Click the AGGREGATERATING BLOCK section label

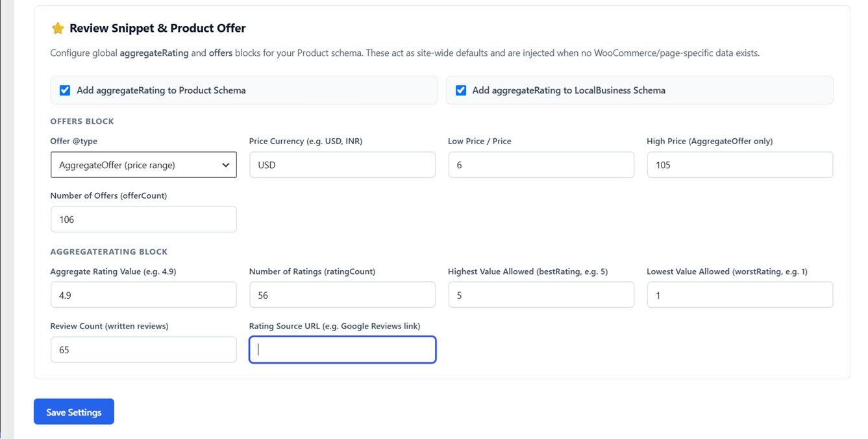point(109,251)
